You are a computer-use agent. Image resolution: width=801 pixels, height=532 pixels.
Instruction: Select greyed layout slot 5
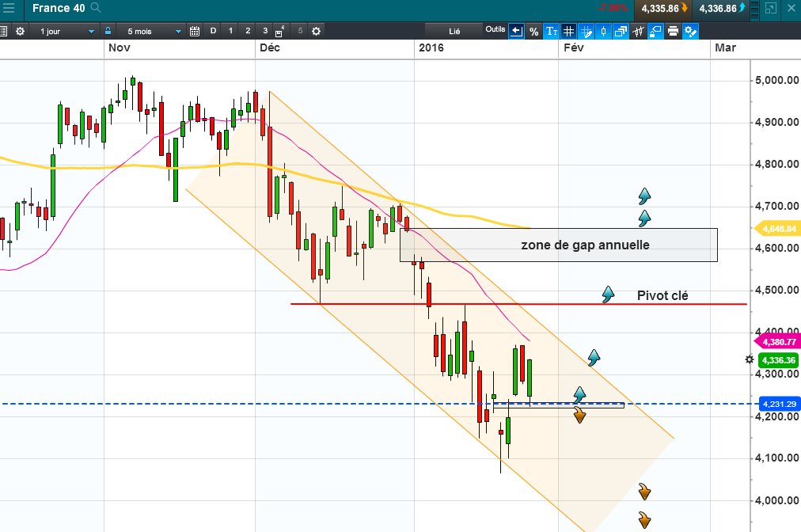(x=300, y=31)
